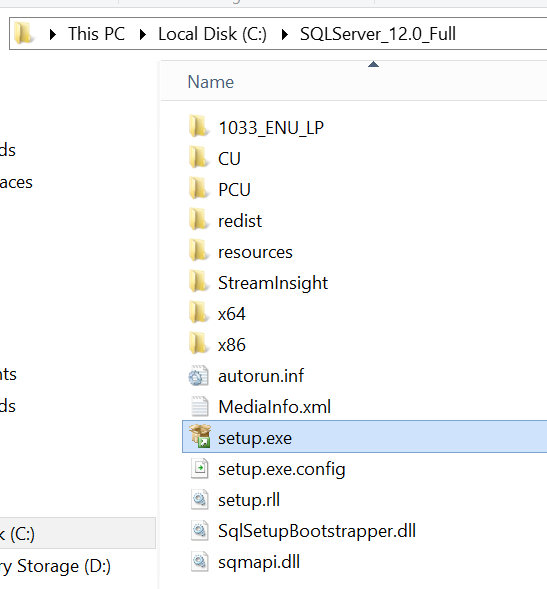547x589 pixels.
Task: Click the SqlSetupBootstrapper.dll file icon
Action: (199, 530)
